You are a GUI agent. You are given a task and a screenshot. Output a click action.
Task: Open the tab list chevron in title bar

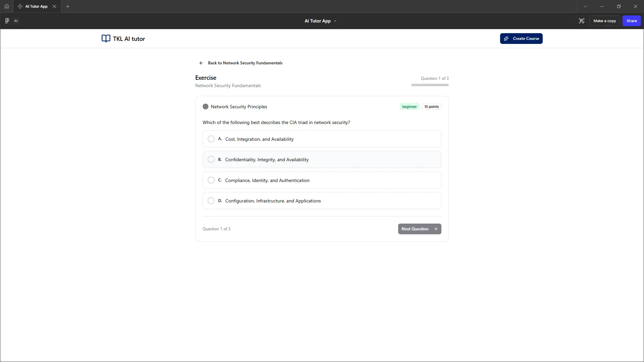click(x=585, y=6)
